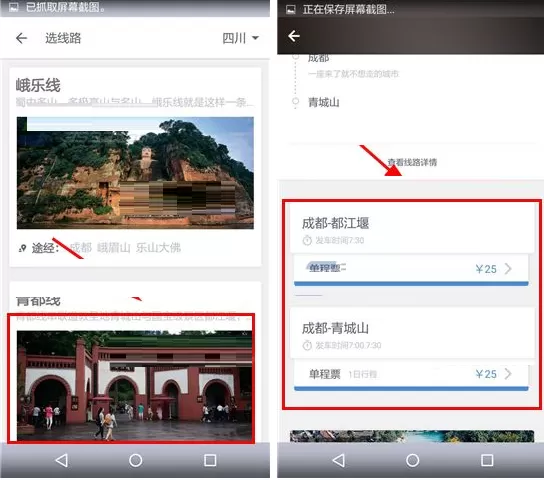Open 查看线路详情 link
The height and width of the screenshot is (480, 544).
tap(412, 162)
